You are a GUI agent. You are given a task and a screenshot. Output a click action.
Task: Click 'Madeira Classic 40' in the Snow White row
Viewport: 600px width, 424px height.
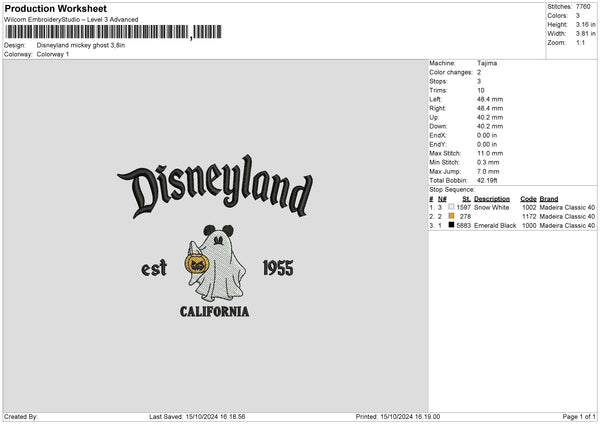[x=567, y=207]
